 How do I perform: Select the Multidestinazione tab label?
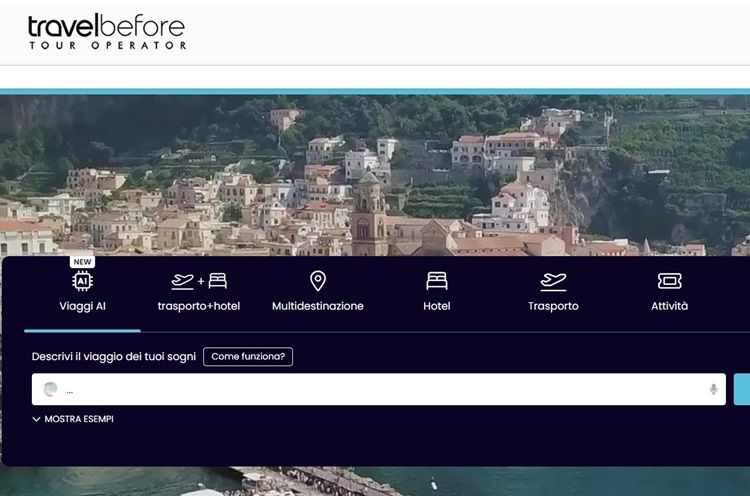coord(318,306)
